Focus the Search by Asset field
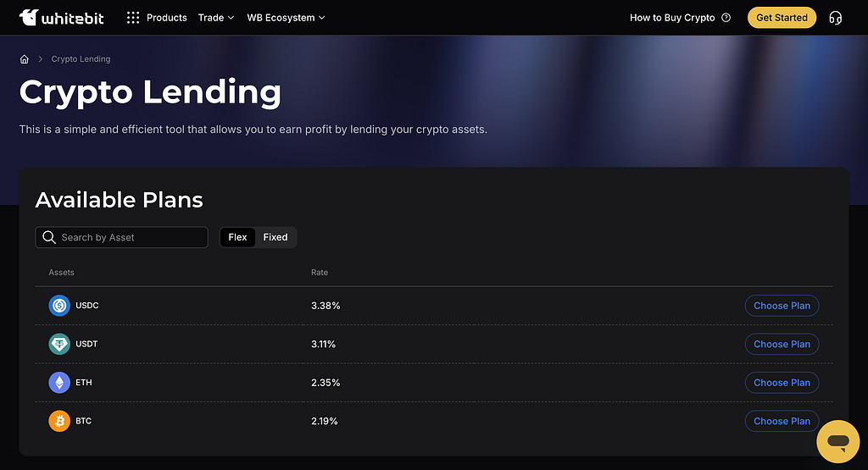 122,237
